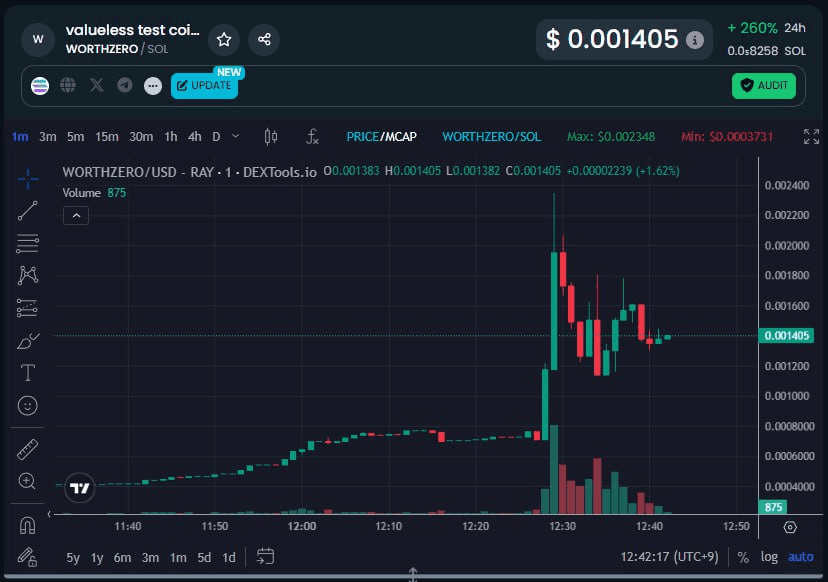The width and height of the screenshot is (828, 582).
Task: Toggle auto scale mode
Action: point(801,557)
